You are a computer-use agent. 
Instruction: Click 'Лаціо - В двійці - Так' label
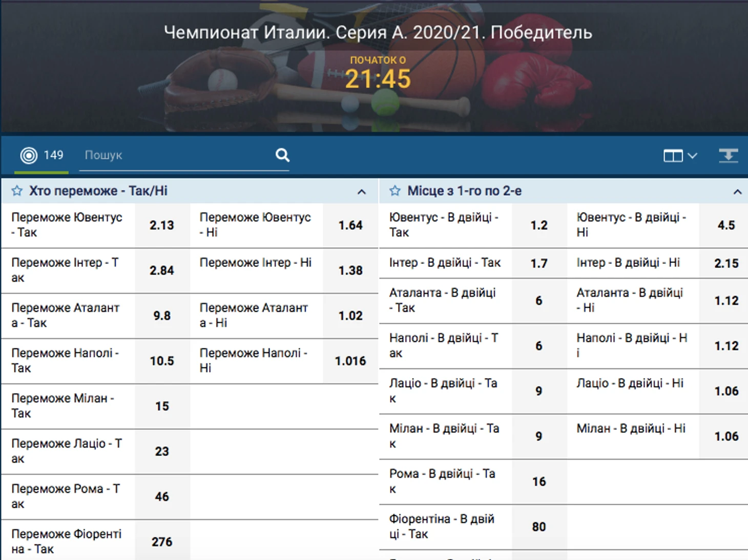(443, 390)
